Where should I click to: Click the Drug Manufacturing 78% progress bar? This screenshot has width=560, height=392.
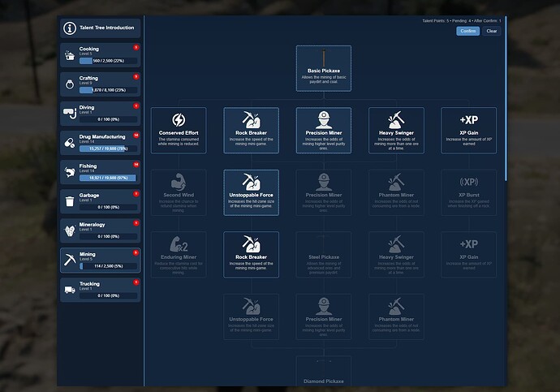[108, 149]
